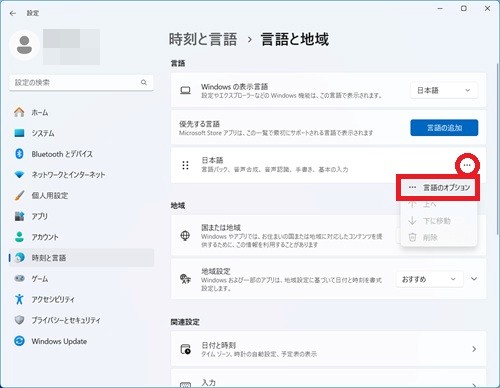Open アカウント settings category

pos(81,237)
